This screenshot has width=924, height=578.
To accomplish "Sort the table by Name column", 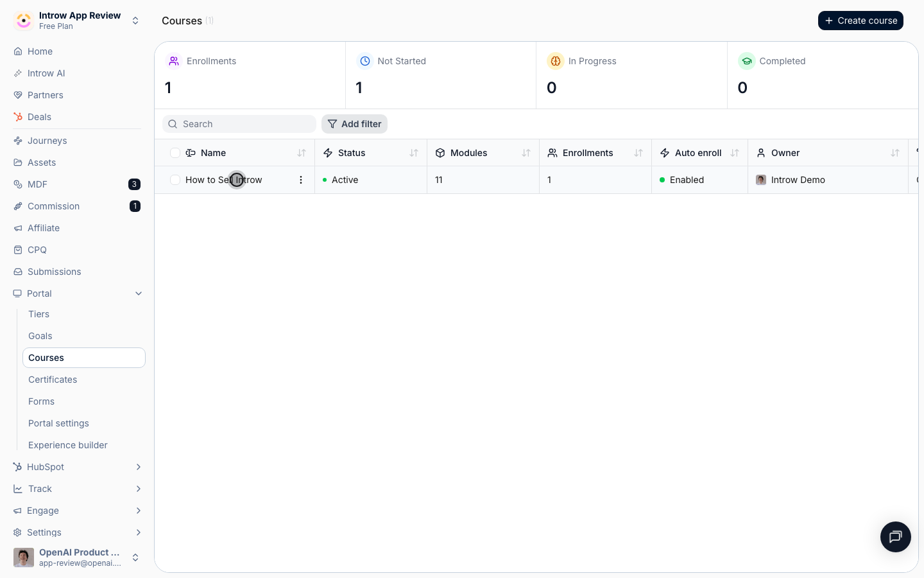I will click(x=302, y=153).
